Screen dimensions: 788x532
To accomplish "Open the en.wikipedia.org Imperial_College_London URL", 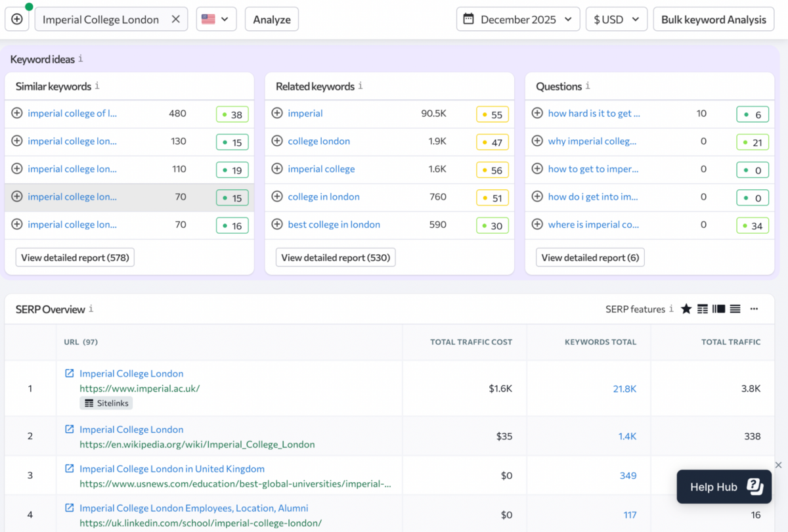I will click(197, 445).
